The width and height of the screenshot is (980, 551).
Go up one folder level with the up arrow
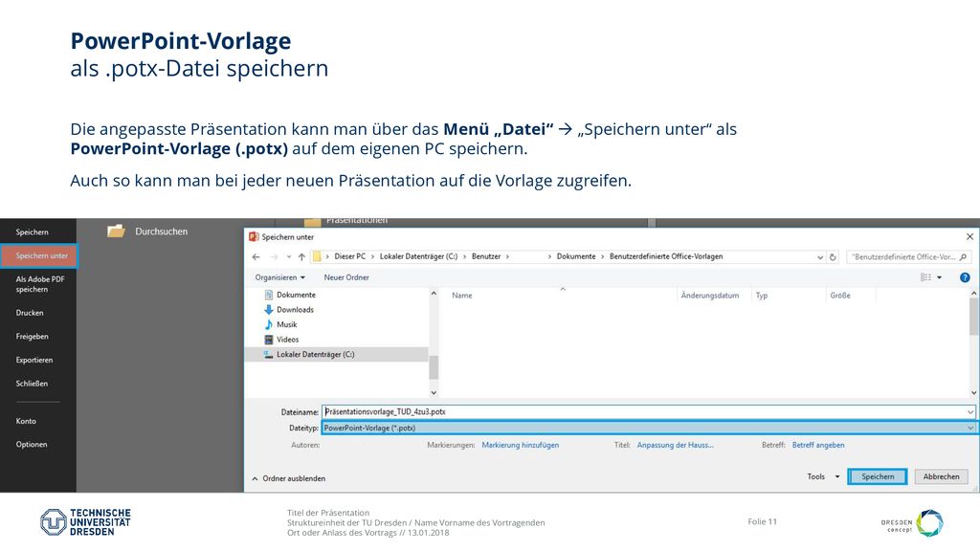point(301,256)
